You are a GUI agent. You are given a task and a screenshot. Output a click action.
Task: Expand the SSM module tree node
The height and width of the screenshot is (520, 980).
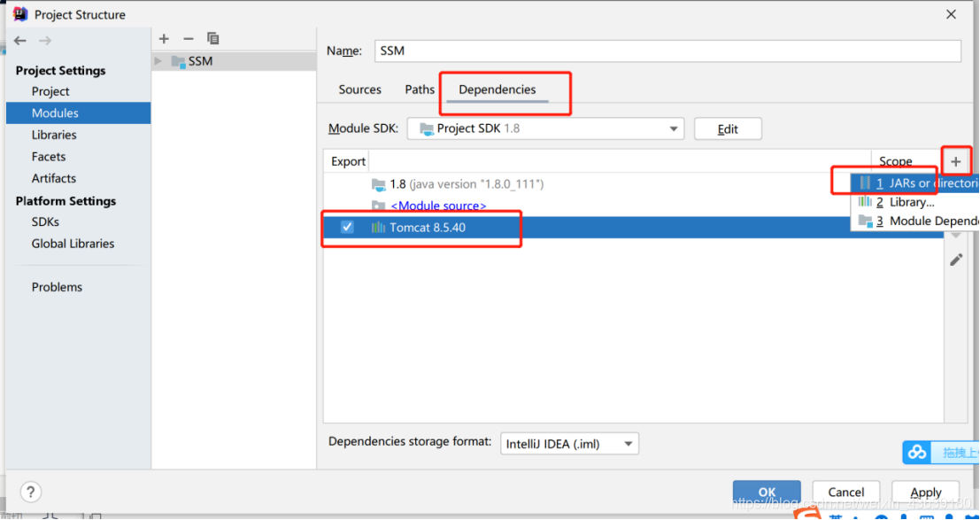pyautogui.click(x=158, y=61)
